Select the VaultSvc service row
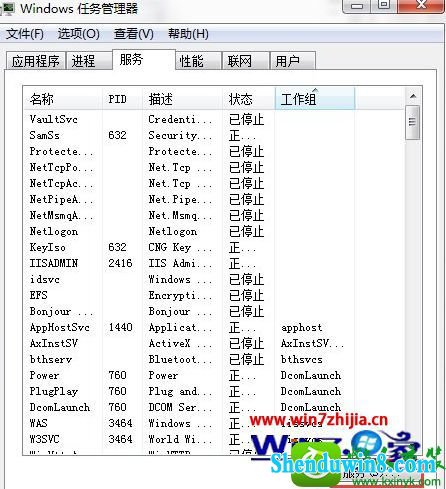The image size is (446, 489). [x=213, y=119]
